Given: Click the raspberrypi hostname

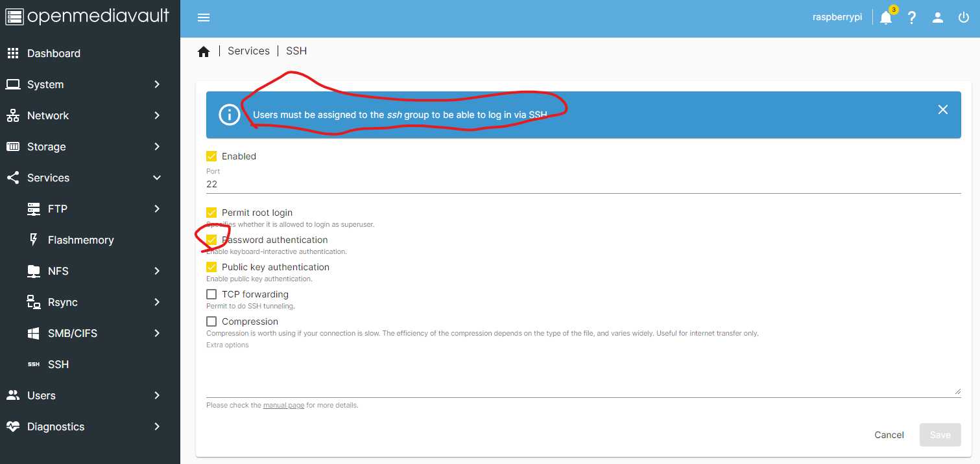Looking at the screenshot, I should point(837,17).
